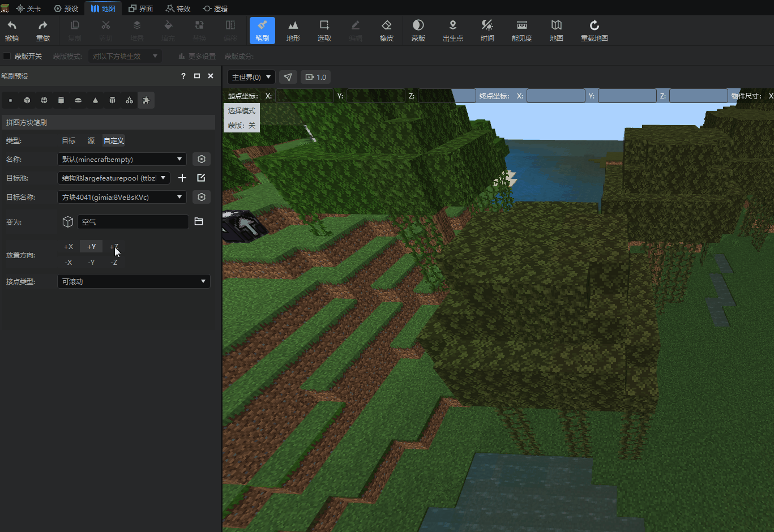Switch to the 关卡 tab
This screenshot has width=774, height=532.
pos(28,8)
